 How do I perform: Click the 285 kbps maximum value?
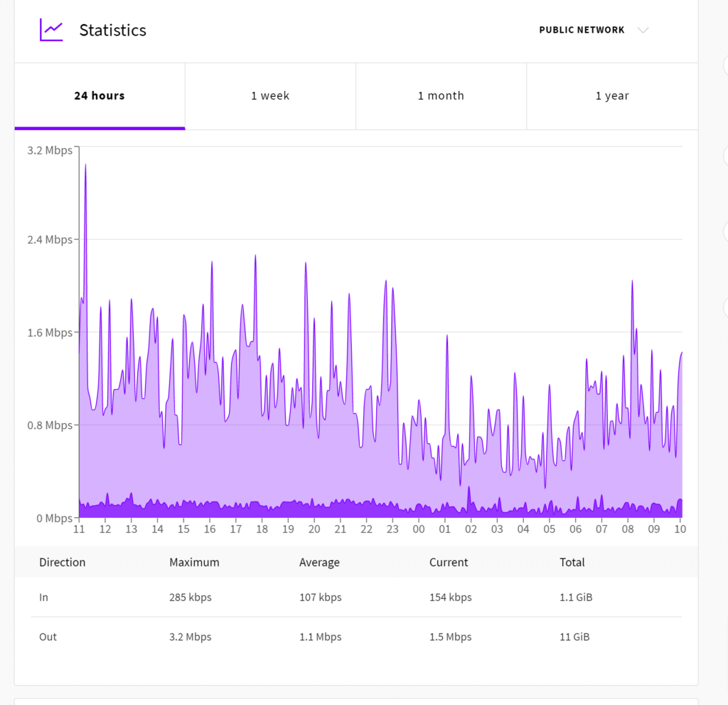190,597
